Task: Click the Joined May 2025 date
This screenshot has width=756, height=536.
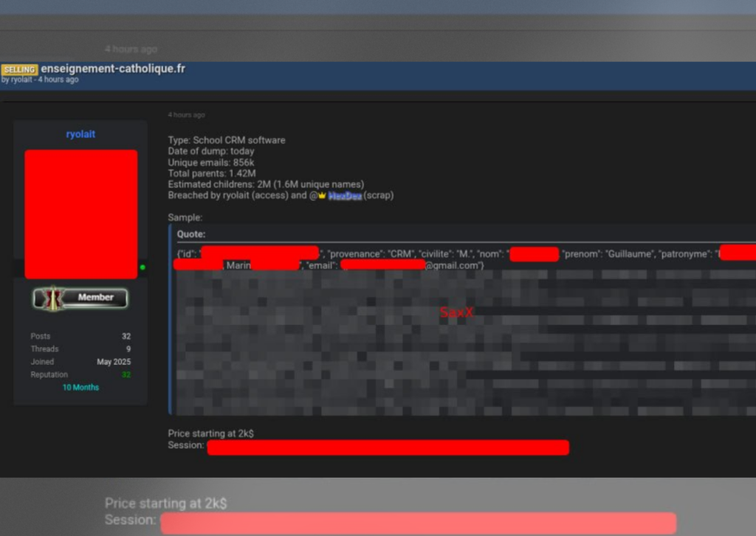Action: tap(114, 362)
